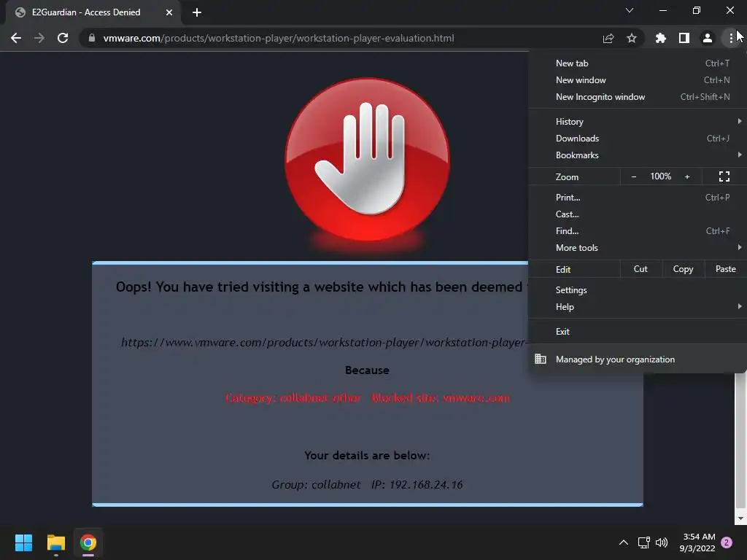
Task: Choose New tab from the menu
Action: [638, 63]
